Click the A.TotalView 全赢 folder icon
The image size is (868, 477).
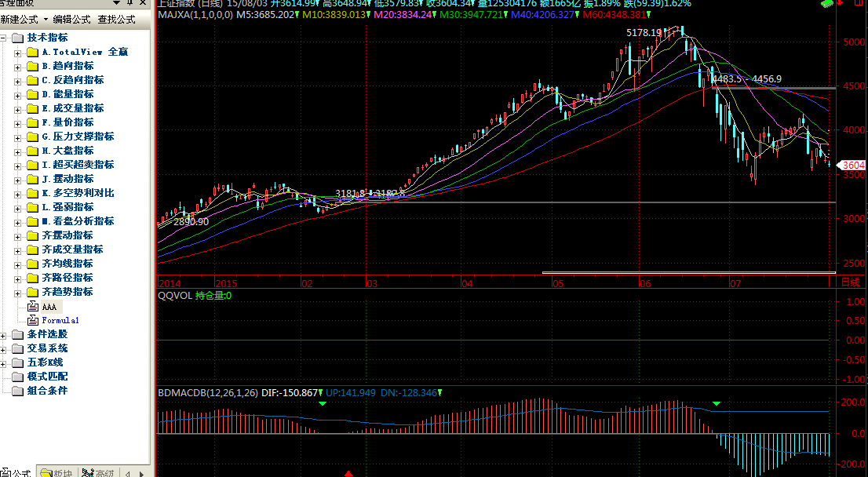tap(32, 52)
